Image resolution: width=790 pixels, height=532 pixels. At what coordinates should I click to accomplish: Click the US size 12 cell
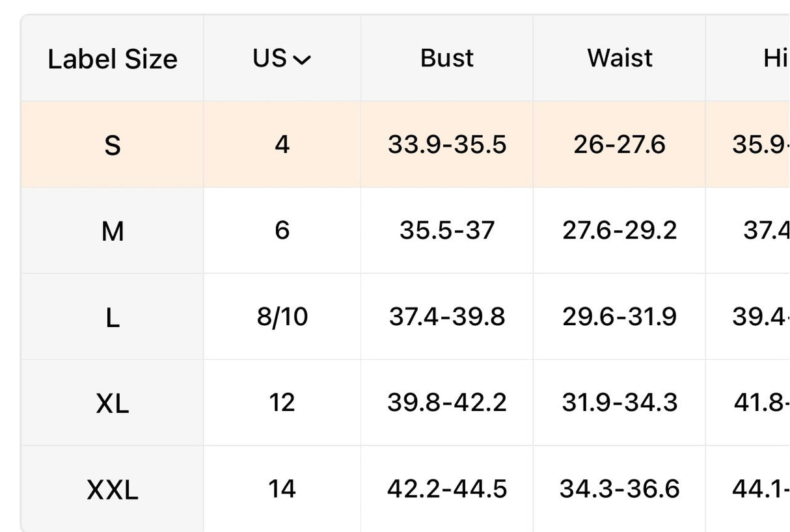282,403
